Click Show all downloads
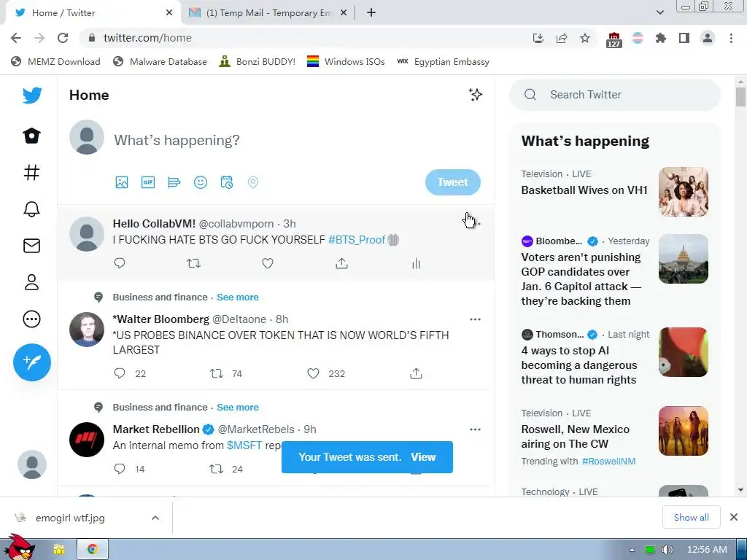 click(x=692, y=518)
